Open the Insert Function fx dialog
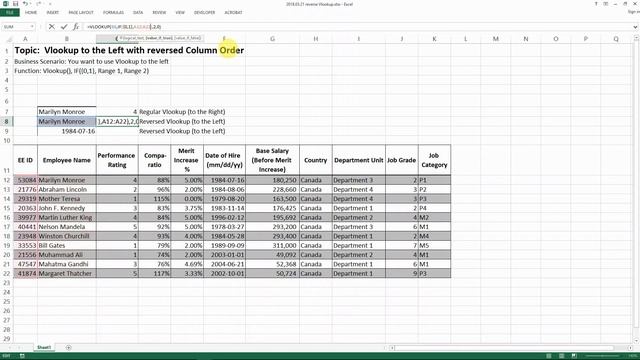 [76, 27]
